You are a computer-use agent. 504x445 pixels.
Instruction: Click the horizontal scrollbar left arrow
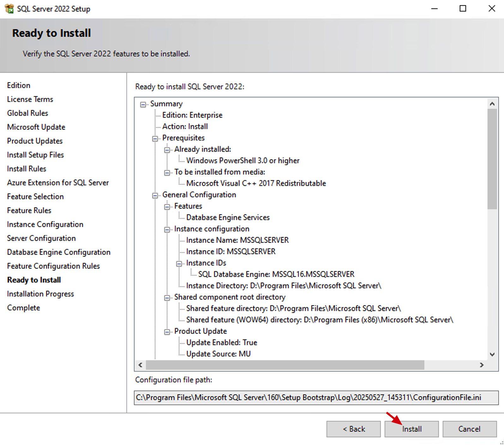(x=141, y=365)
